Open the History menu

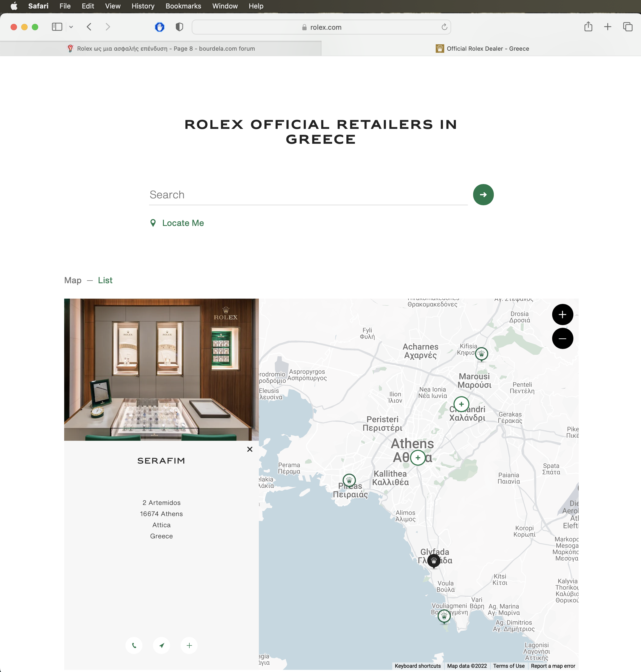(x=143, y=6)
